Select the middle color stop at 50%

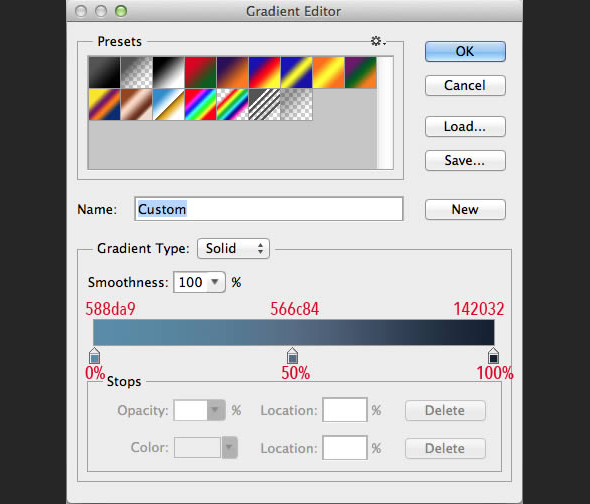click(292, 356)
